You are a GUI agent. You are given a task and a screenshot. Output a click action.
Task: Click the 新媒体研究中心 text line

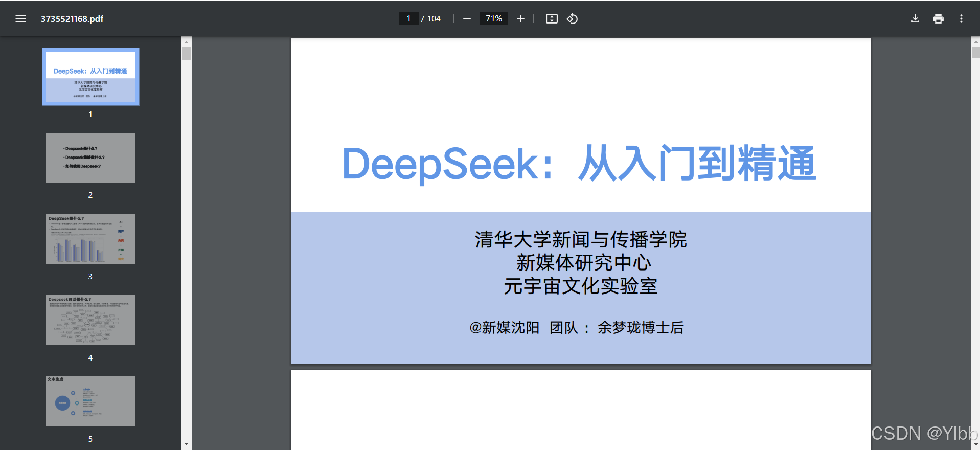pos(583,263)
